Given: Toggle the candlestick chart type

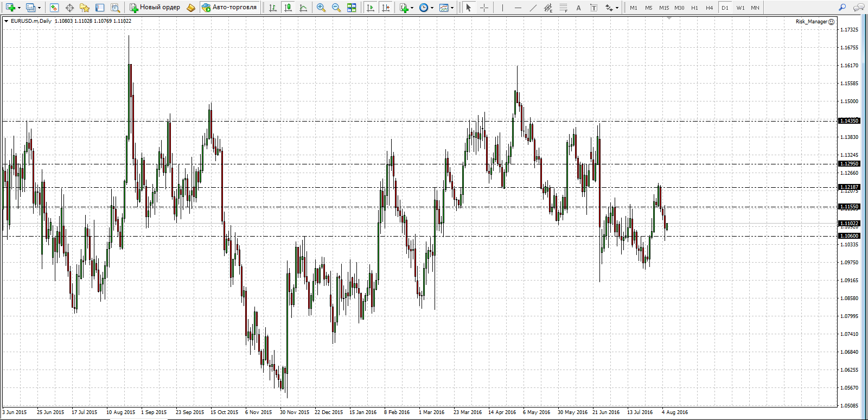Looking at the screenshot, I should click(x=288, y=8).
